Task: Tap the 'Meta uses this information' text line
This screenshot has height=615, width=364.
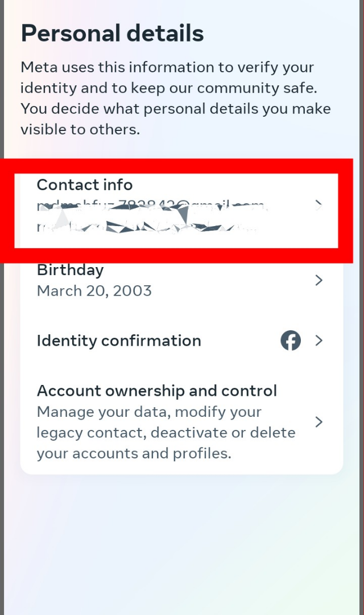Action: point(167,67)
